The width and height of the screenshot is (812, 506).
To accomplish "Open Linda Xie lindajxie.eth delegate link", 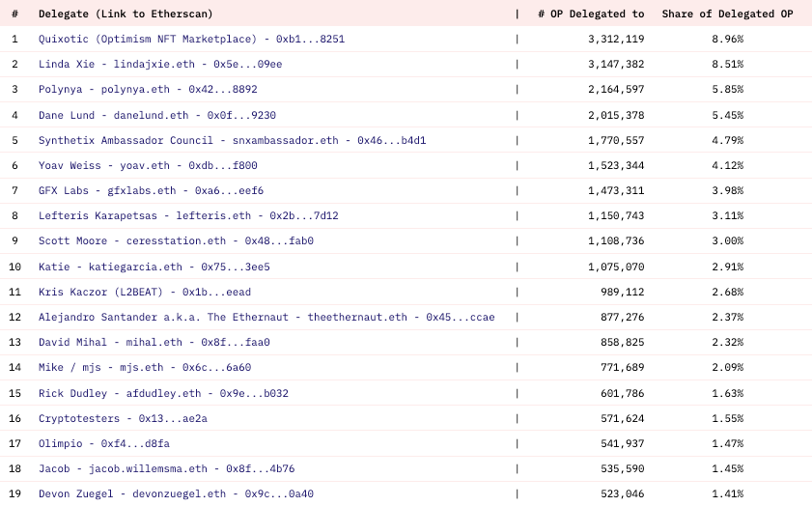I will (160, 65).
